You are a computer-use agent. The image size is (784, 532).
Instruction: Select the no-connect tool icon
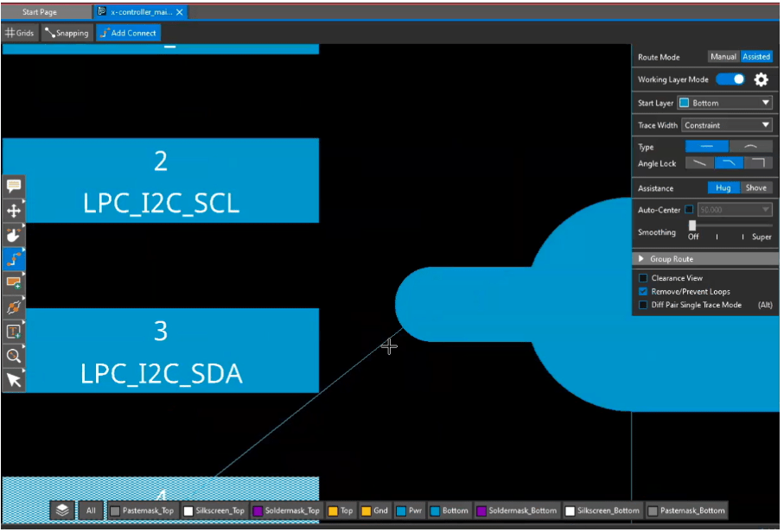pos(14,307)
